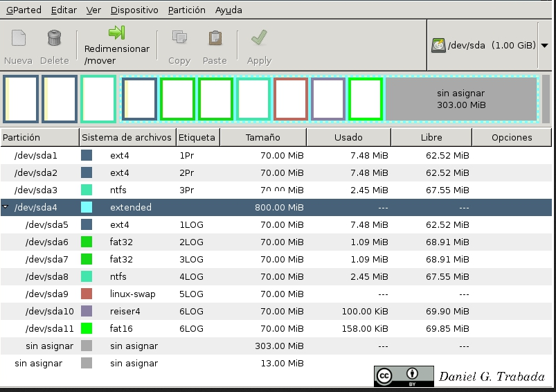
Task: Click the ext4 color swatch for /dev/sda1
Action: click(87, 155)
